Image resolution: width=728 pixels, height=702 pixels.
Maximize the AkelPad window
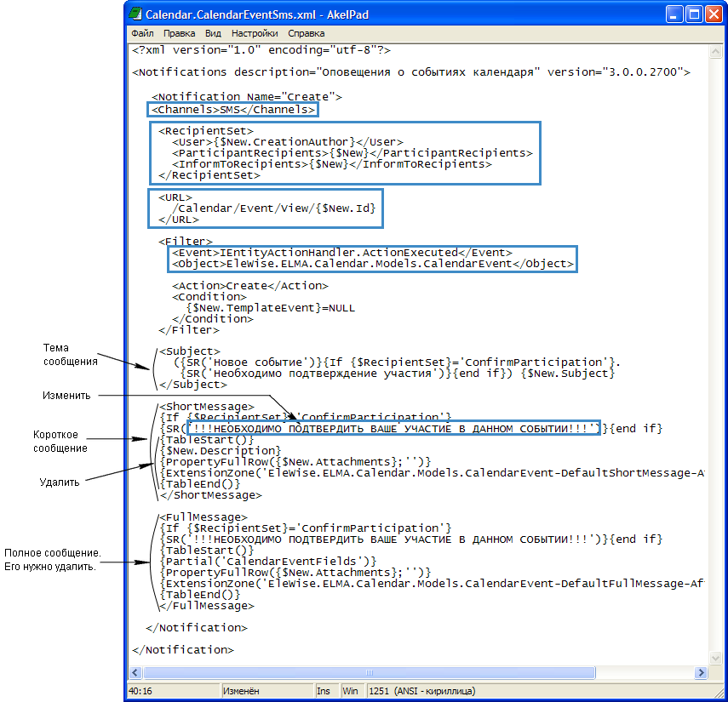click(695, 14)
